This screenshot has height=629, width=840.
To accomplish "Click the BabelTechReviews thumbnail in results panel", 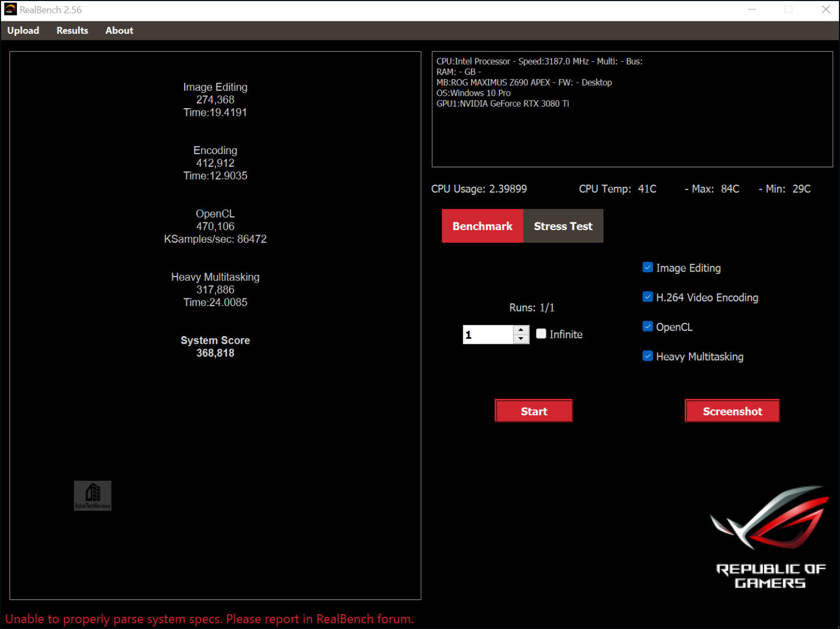I will [x=92, y=496].
